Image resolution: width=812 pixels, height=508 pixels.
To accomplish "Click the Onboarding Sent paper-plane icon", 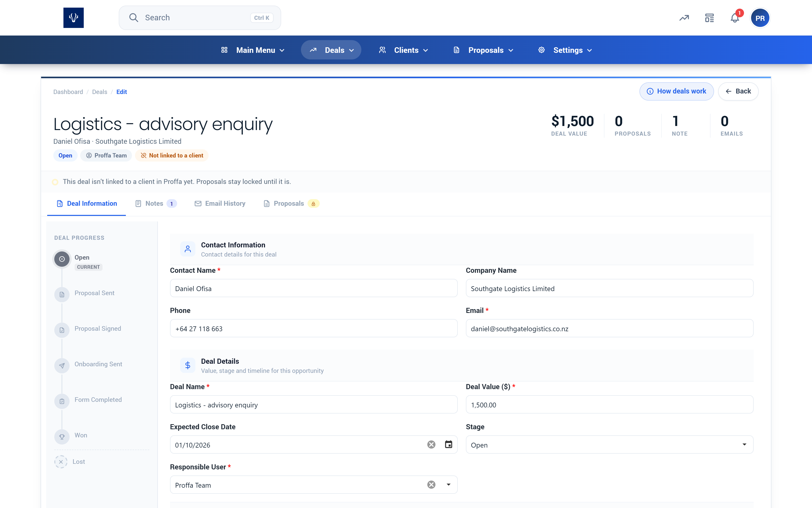I will point(62,366).
